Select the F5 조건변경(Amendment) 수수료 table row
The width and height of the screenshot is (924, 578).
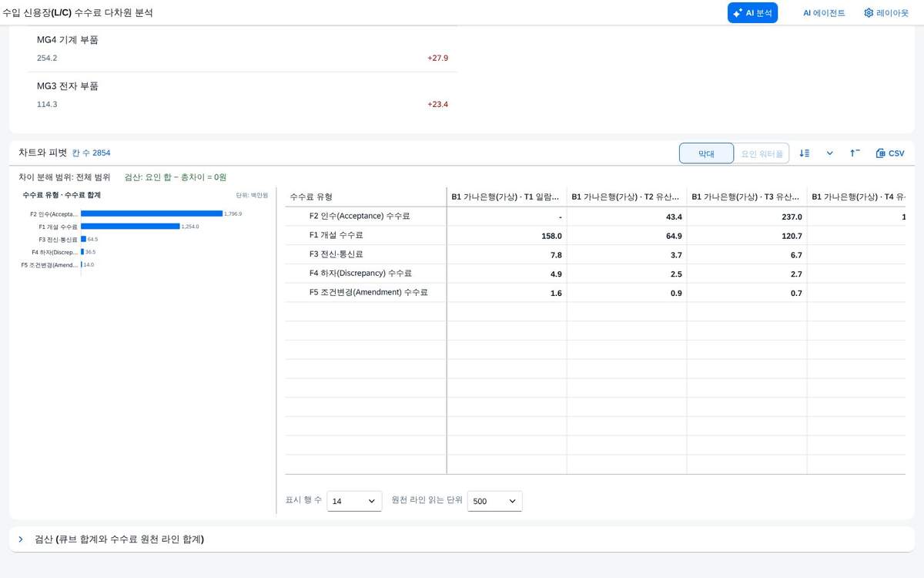coord(595,293)
